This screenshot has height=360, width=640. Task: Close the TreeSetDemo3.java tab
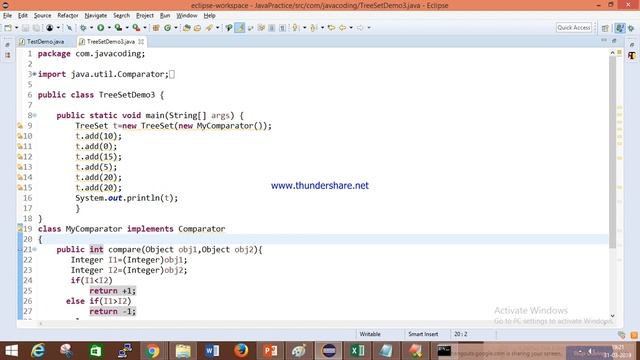pos(141,42)
